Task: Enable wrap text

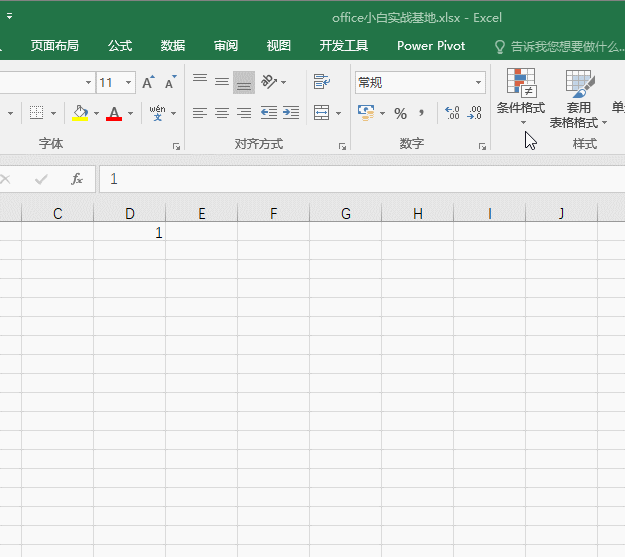Action: 321,82
